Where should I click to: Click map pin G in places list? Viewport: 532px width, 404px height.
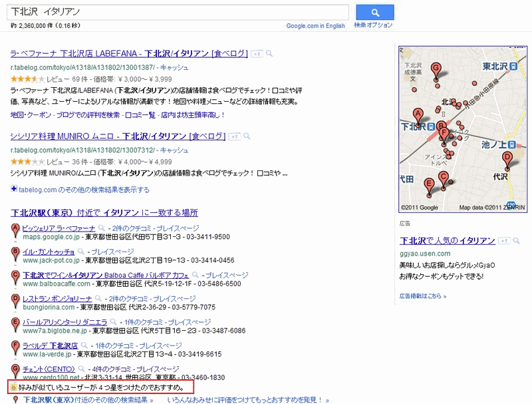[15, 371]
